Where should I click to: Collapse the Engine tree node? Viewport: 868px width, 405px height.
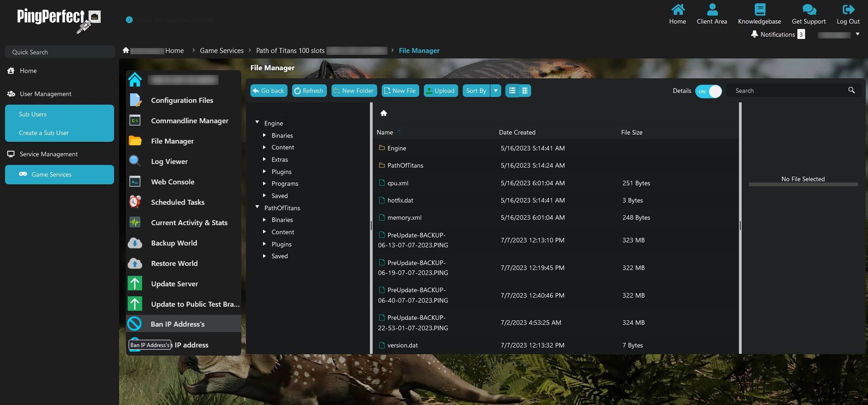257,123
